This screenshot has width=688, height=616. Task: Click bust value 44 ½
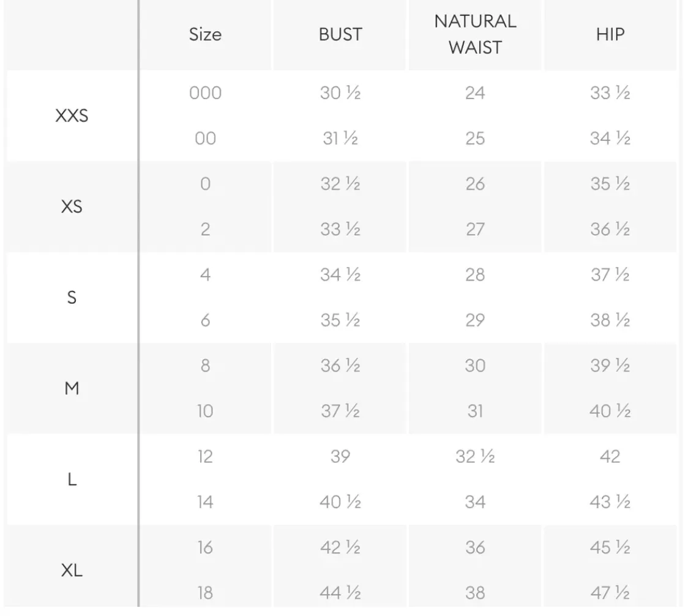click(x=340, y=593)
